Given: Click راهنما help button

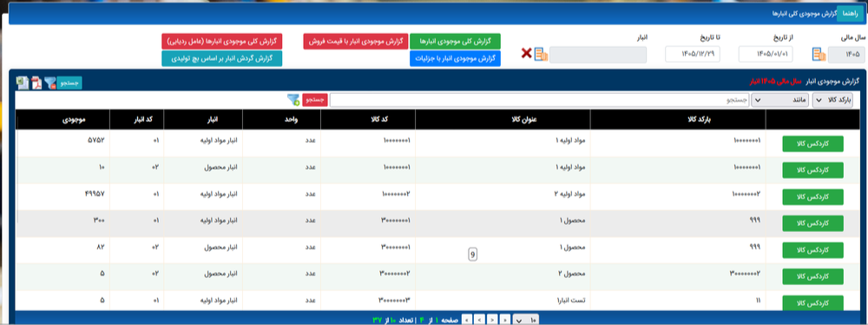Looking at the screenshot, I should [850, 14].
